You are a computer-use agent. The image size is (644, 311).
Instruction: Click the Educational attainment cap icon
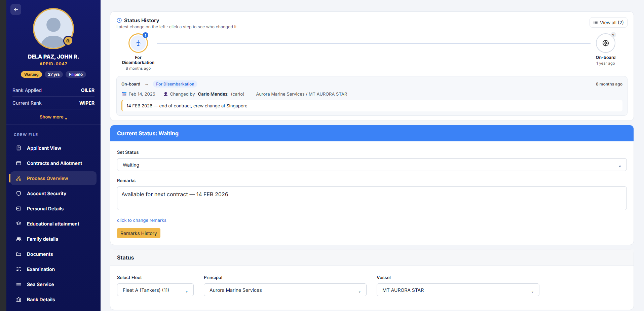pos(19,224)
